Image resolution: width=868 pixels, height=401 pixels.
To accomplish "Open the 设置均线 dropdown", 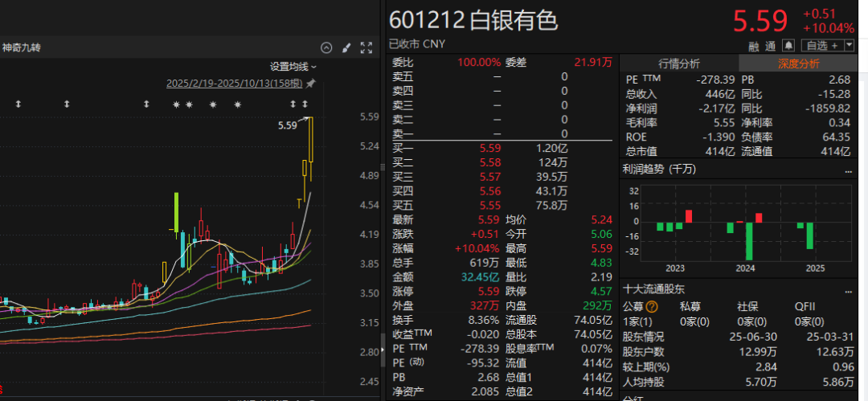I will click(x=293, y=67).
